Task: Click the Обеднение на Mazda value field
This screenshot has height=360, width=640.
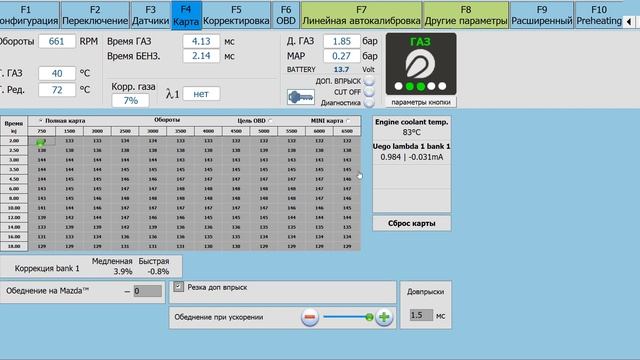Action: click(148, 291)
